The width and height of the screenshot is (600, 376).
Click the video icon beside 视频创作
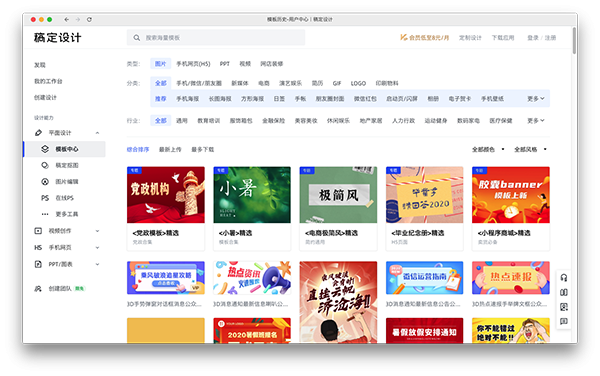[38, 231]
